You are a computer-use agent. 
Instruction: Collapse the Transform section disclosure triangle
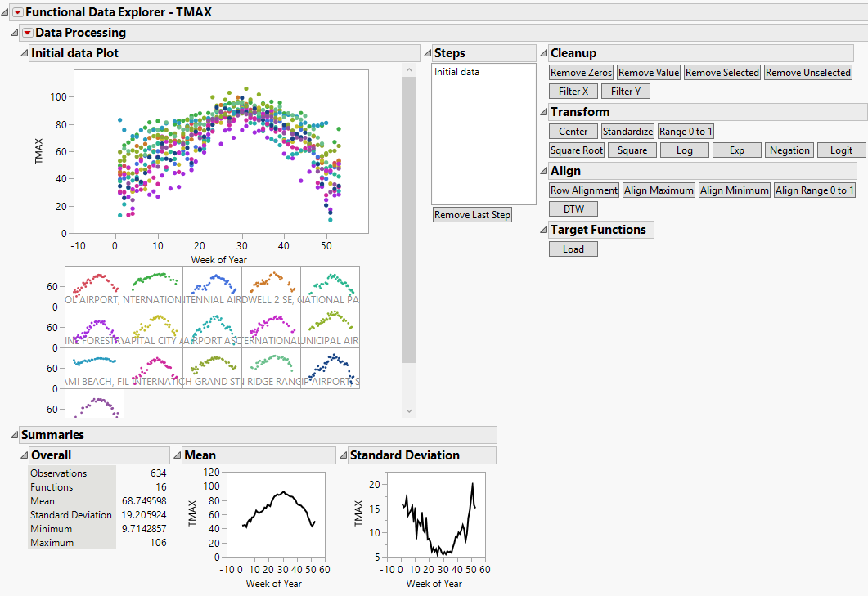(543, 112)
